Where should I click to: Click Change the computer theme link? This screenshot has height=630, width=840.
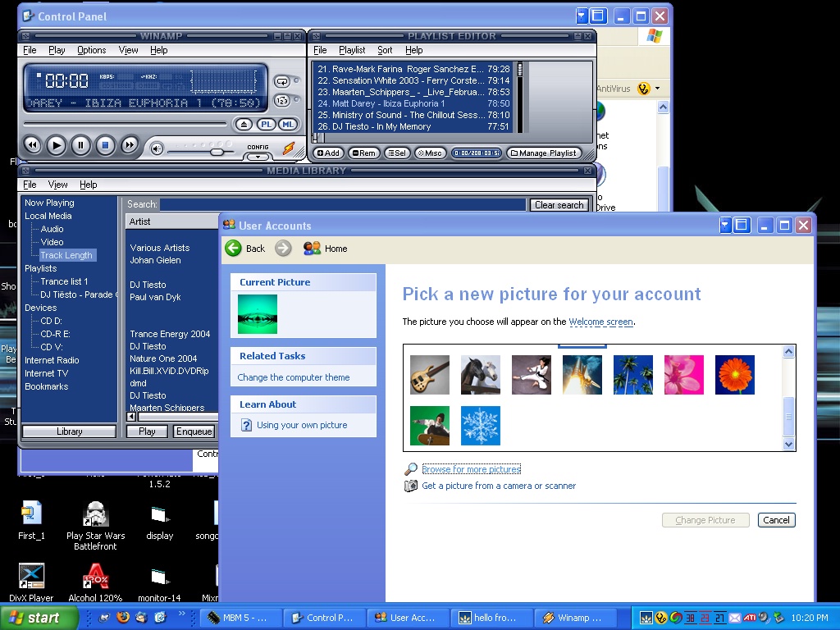point(294,377)
